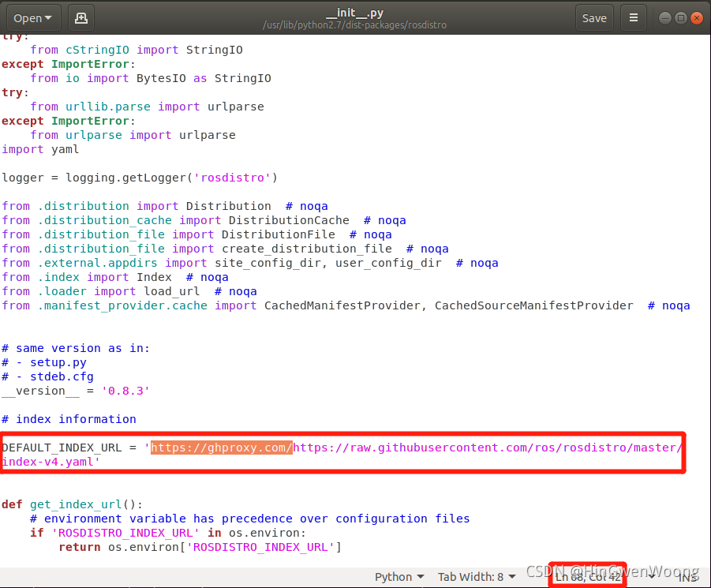Click the environment variable precedence comment
The image size is (711, 588).
[x=250, y=519]
